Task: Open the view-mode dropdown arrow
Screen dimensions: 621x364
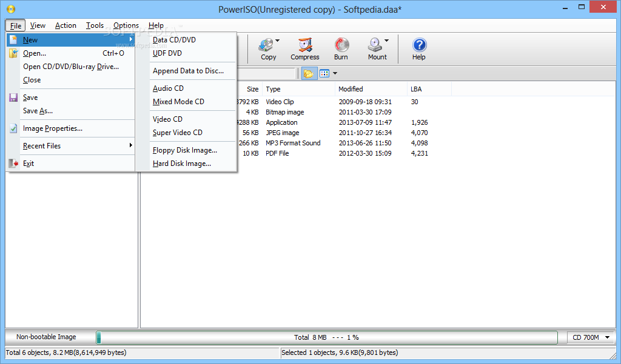Action: (x=335, y=73)
